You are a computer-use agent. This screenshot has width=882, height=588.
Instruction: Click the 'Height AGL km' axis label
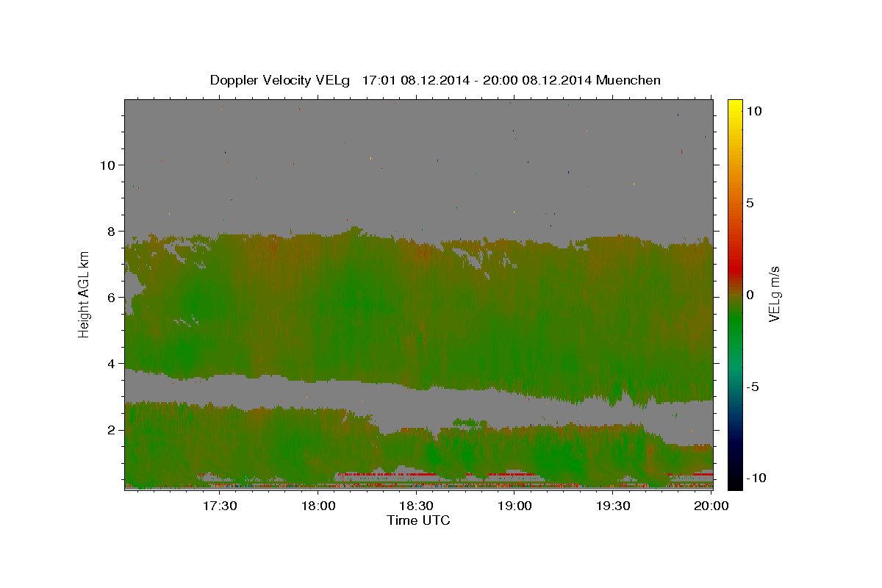pos(84,294)
